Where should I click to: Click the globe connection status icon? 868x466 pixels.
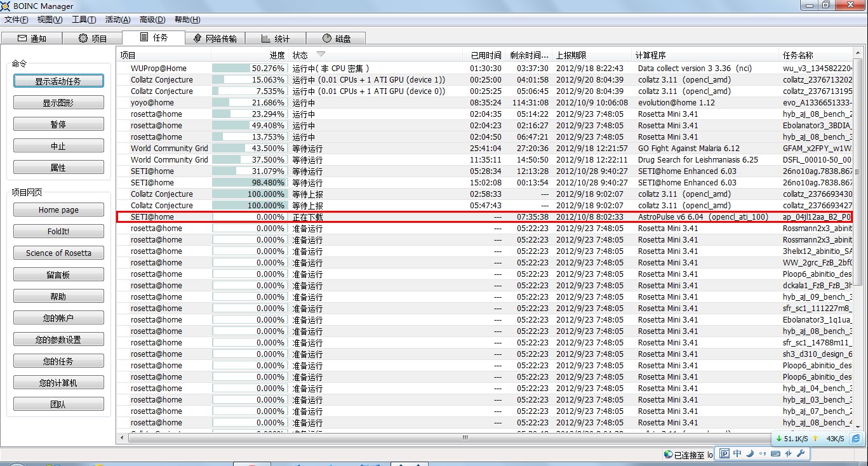tap(668, 455)
